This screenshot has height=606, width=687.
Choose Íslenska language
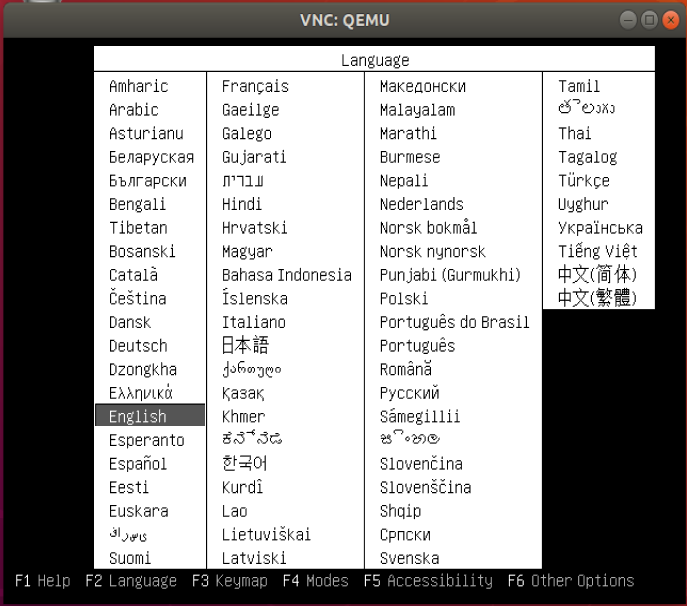coord(255,298)
